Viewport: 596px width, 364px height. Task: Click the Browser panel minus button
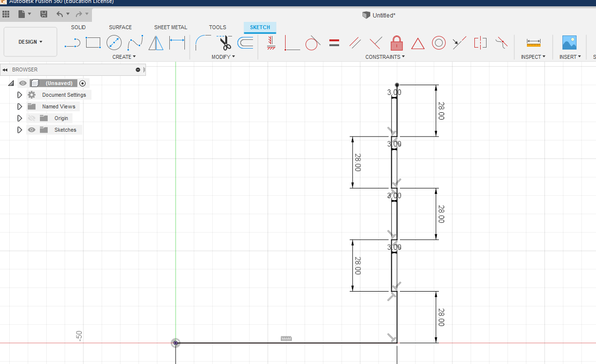click(x=138, y=70)
